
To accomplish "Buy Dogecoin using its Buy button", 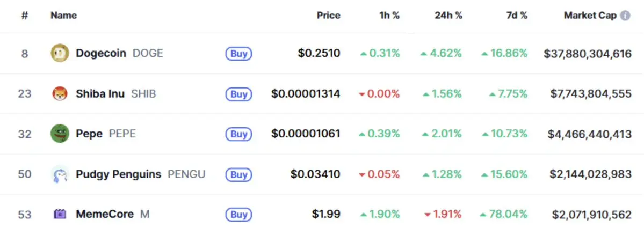I will 238,54.
